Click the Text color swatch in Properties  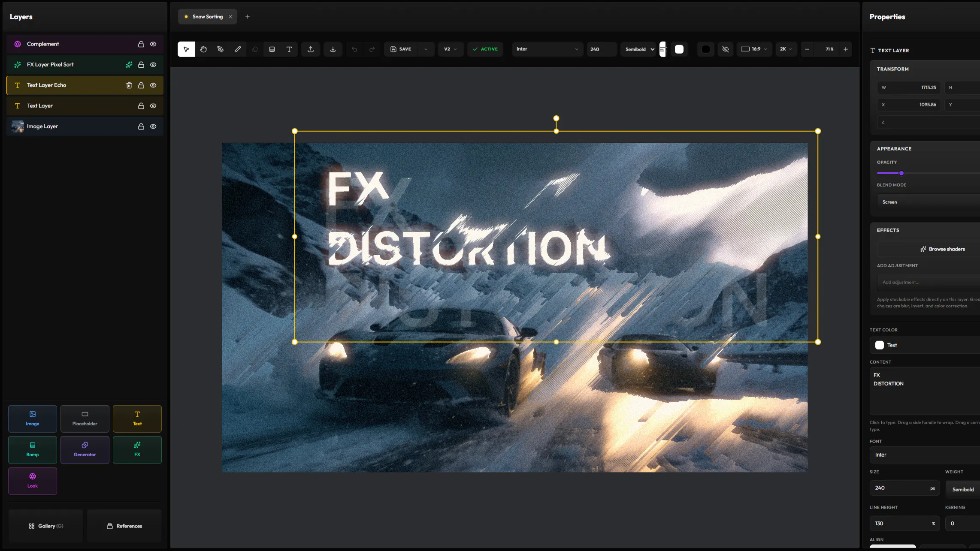click(x=880, y=345)
